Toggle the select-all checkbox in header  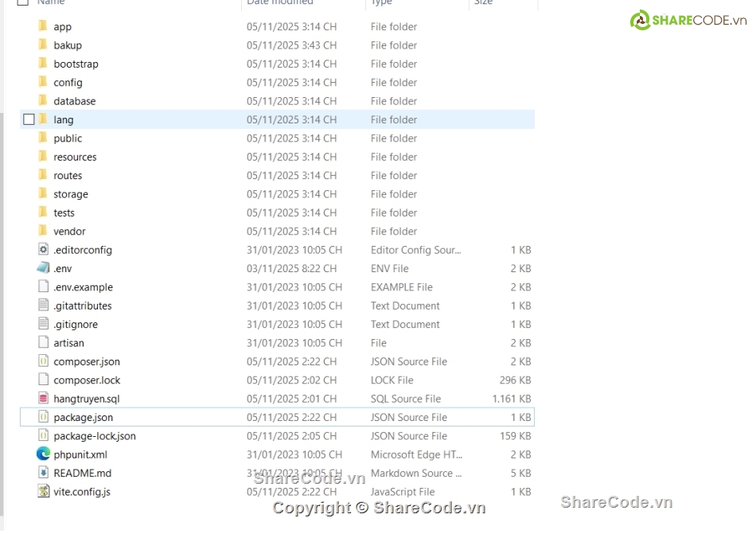coord(22,2)
